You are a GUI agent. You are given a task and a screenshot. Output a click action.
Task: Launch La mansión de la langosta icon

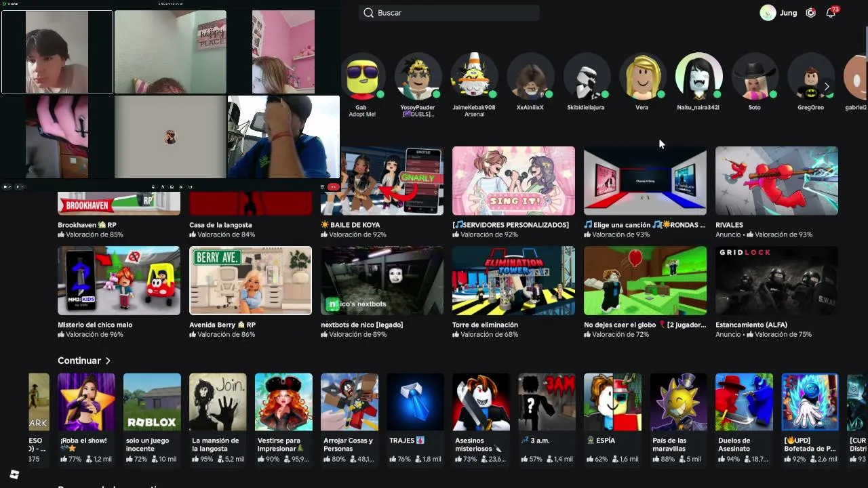pyautogui.click(x=218, y=402)
